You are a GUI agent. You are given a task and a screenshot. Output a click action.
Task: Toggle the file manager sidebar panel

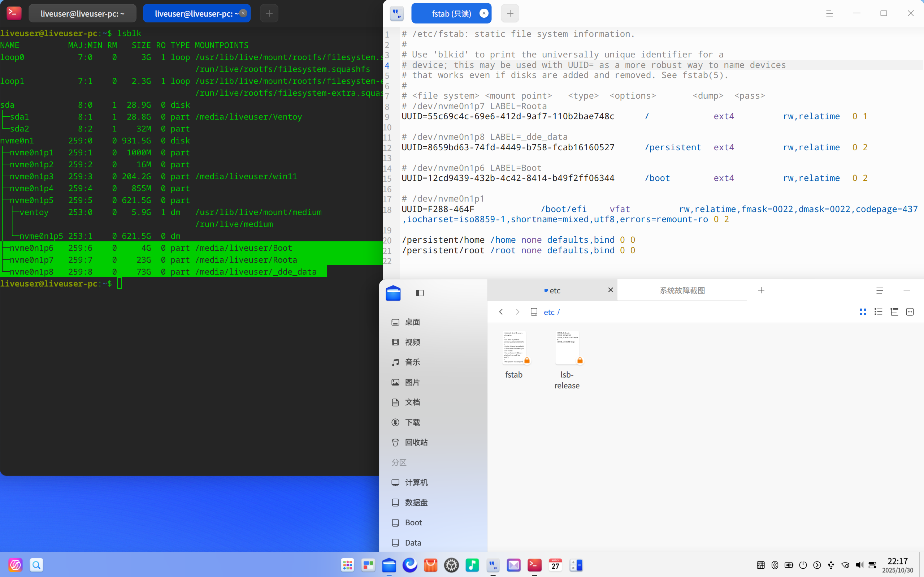click(420, 293)
